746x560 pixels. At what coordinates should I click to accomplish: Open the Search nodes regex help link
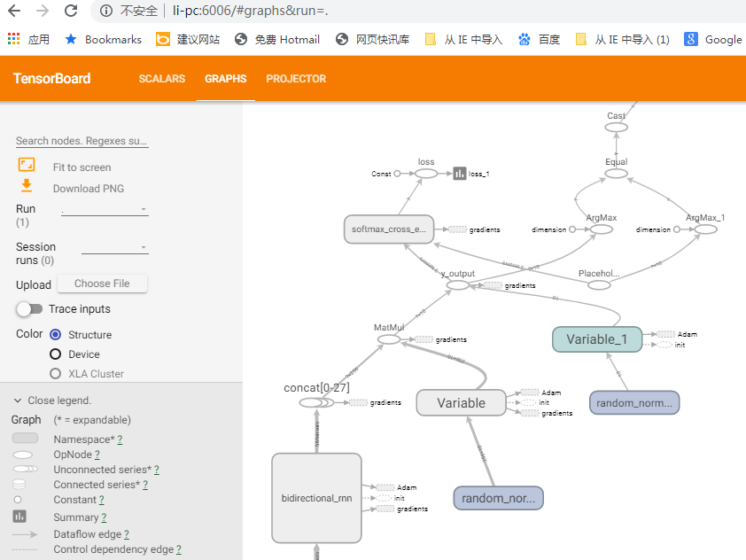[81, 140]
